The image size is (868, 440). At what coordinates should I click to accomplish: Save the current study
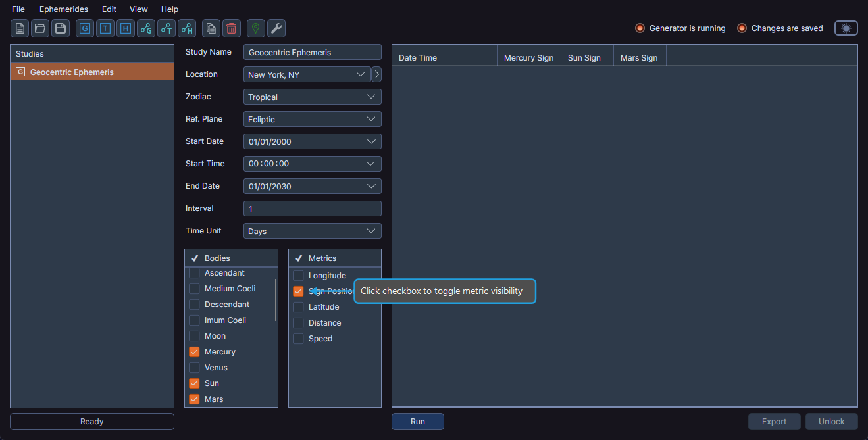click(60, 28)
